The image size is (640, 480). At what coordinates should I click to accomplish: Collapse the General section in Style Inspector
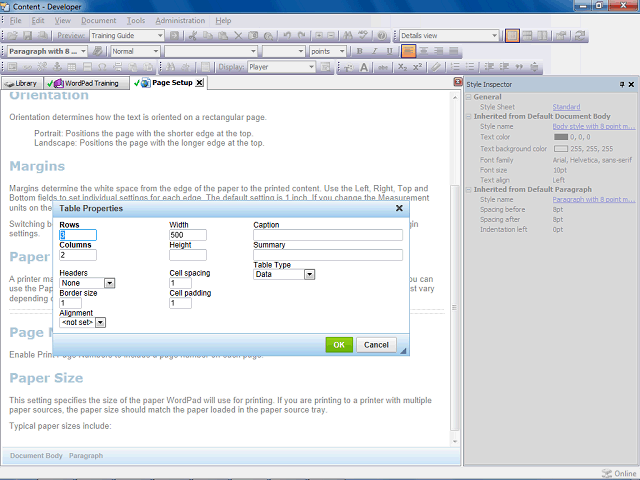coord(469,97)
